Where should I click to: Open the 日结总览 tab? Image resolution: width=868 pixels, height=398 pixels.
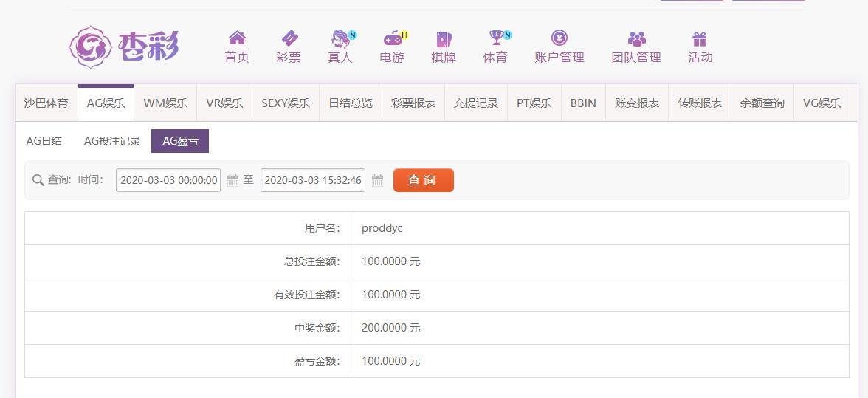coord(351,103)
